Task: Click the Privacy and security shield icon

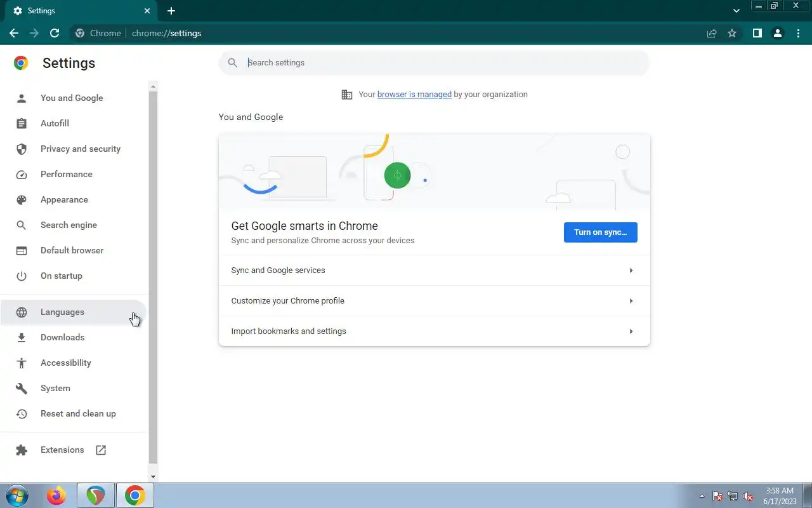Action: (22, 149)
